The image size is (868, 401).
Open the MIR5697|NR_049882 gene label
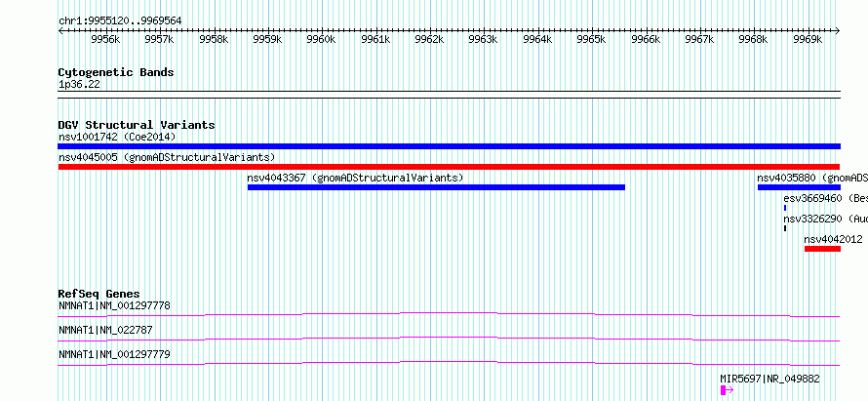click(770, 379)
